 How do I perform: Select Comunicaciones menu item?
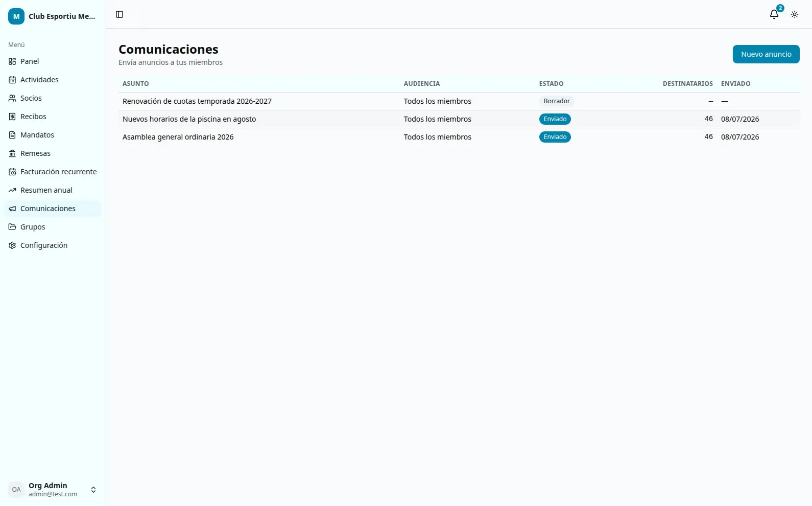pyautogui.click(x=53, y=209)
